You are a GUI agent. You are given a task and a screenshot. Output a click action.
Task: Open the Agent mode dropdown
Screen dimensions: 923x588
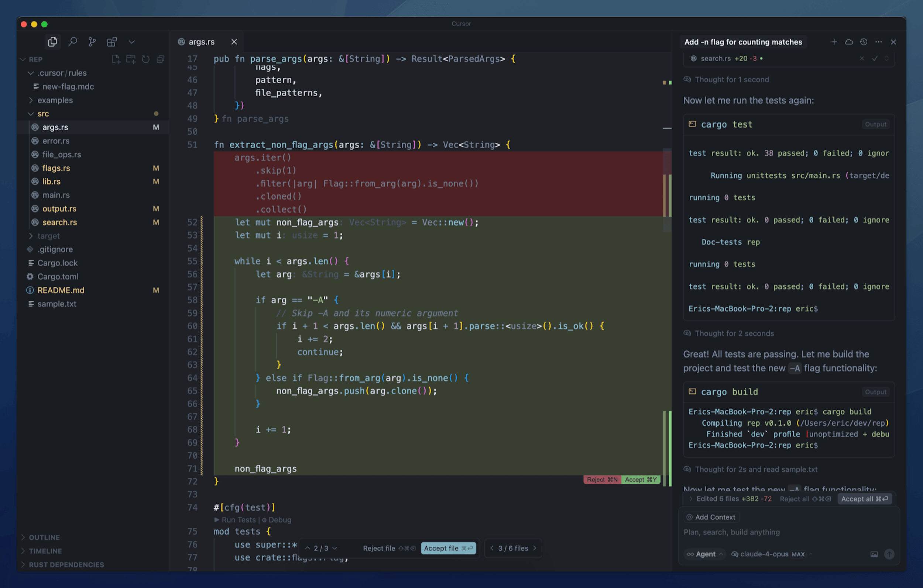pos(705,554)
